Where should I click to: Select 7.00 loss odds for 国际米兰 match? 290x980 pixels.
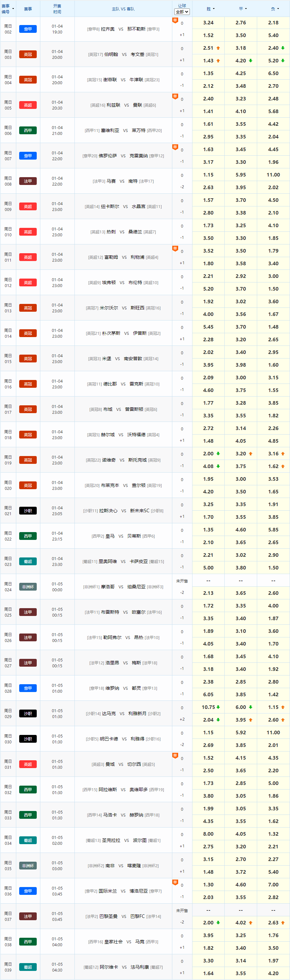coord(273,884)
